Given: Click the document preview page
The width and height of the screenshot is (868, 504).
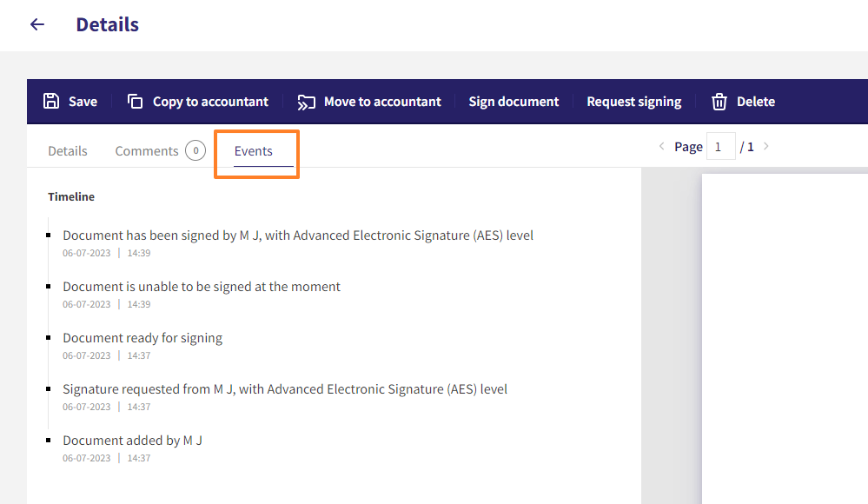Looking at the screenshot, I should click(785, 339).
